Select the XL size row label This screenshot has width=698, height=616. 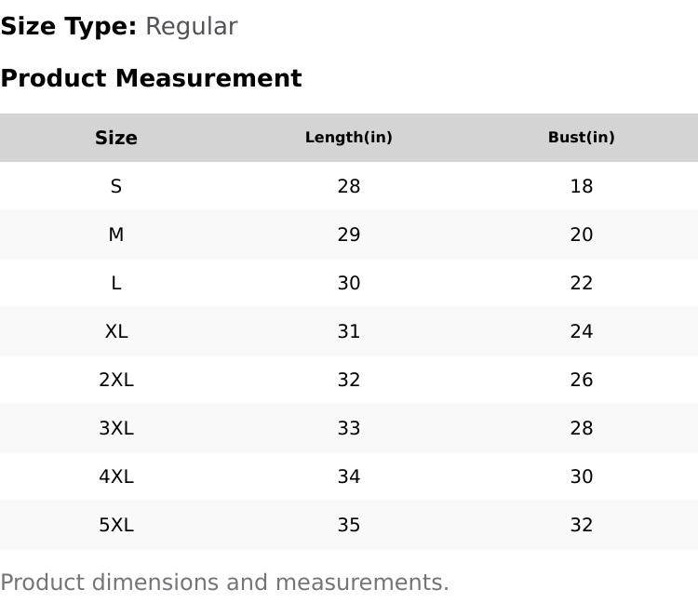pos(116,331)
